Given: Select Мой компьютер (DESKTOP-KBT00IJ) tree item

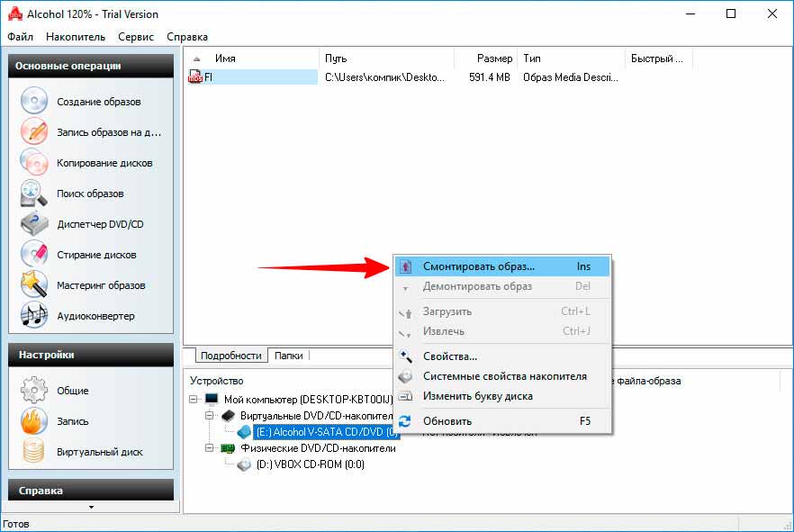Looking at the screenshot, I should pos(309,400).
